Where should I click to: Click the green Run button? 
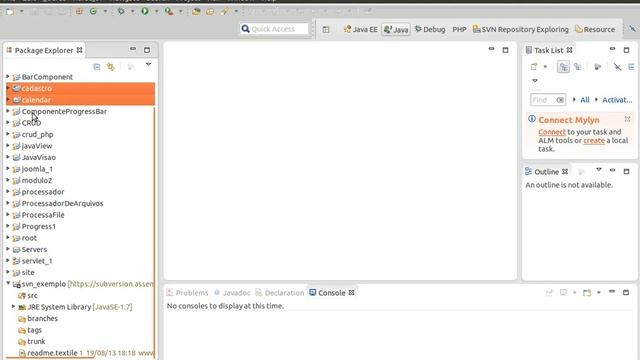(145, 12)
